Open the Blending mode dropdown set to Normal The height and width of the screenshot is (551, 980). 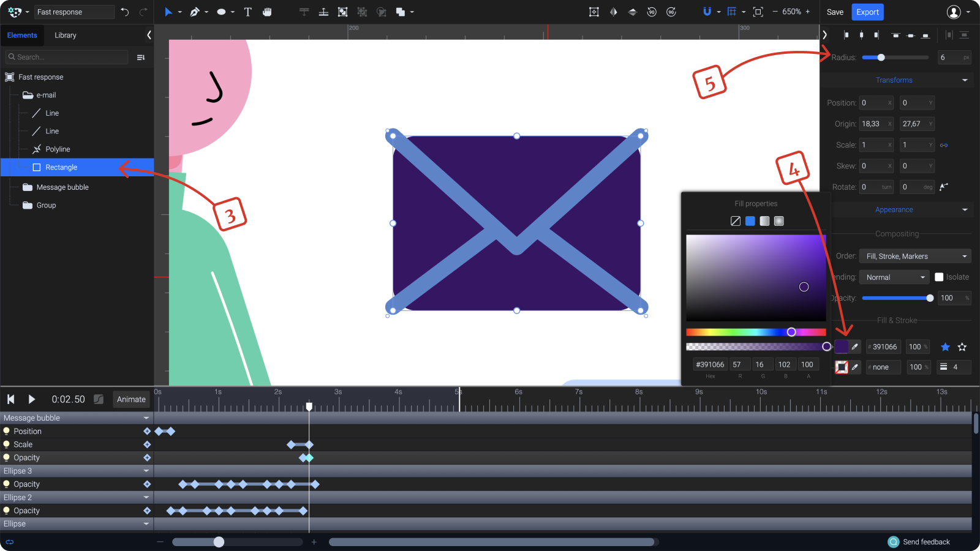tap(894, 277)
